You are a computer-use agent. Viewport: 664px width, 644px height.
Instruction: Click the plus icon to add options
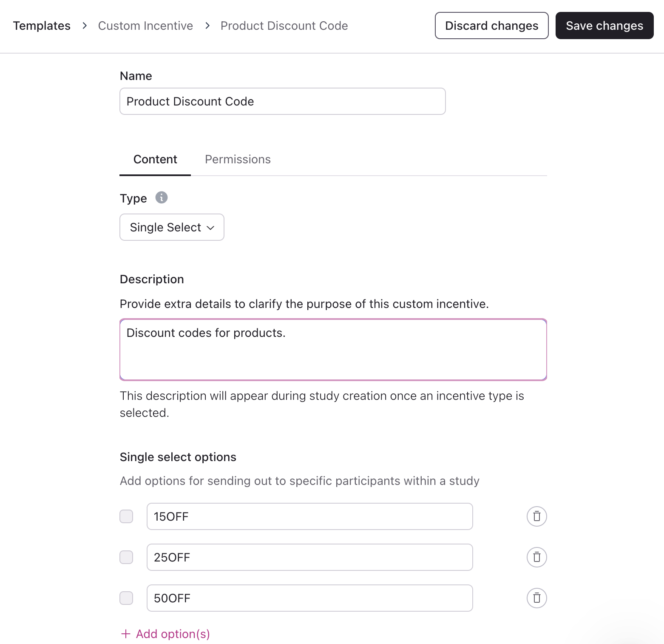click(x=126, y=634)
